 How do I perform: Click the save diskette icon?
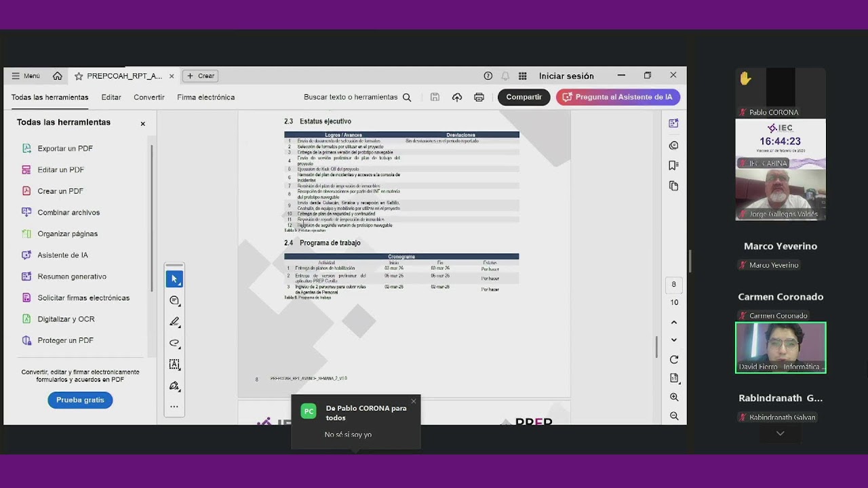tap(435, 97)
